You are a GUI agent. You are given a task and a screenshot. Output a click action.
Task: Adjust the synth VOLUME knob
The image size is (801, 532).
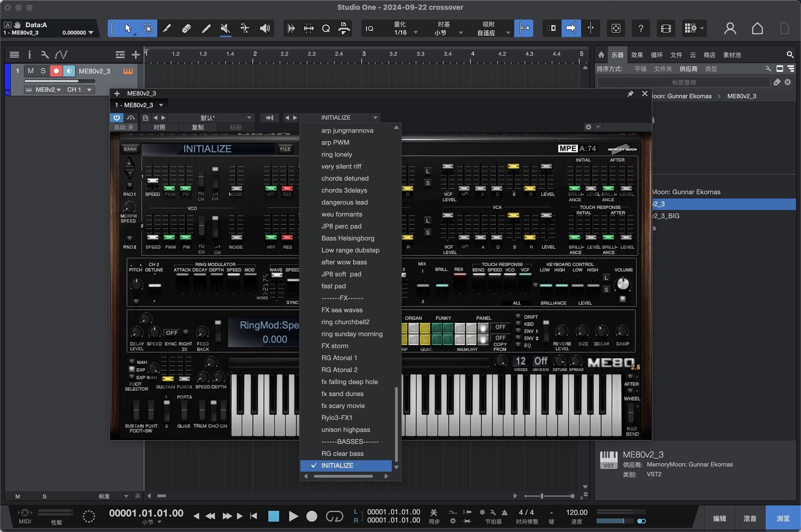coord(622,284)
